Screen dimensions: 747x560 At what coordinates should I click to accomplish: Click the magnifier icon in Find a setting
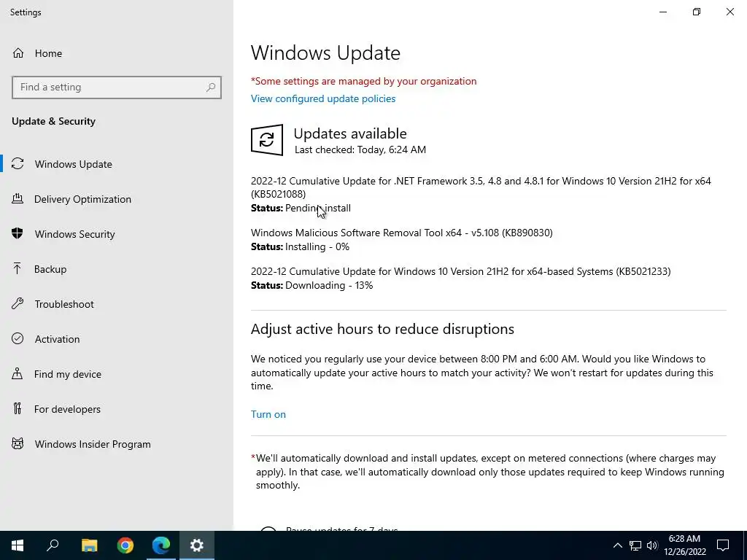click(x=211, y=87)
